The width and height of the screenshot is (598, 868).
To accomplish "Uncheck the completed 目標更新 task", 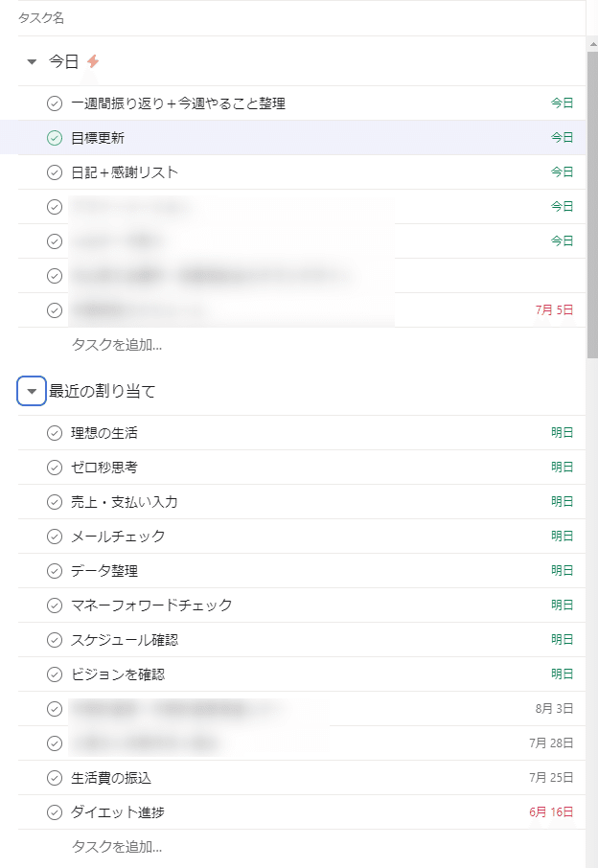I will pos(55,138).
